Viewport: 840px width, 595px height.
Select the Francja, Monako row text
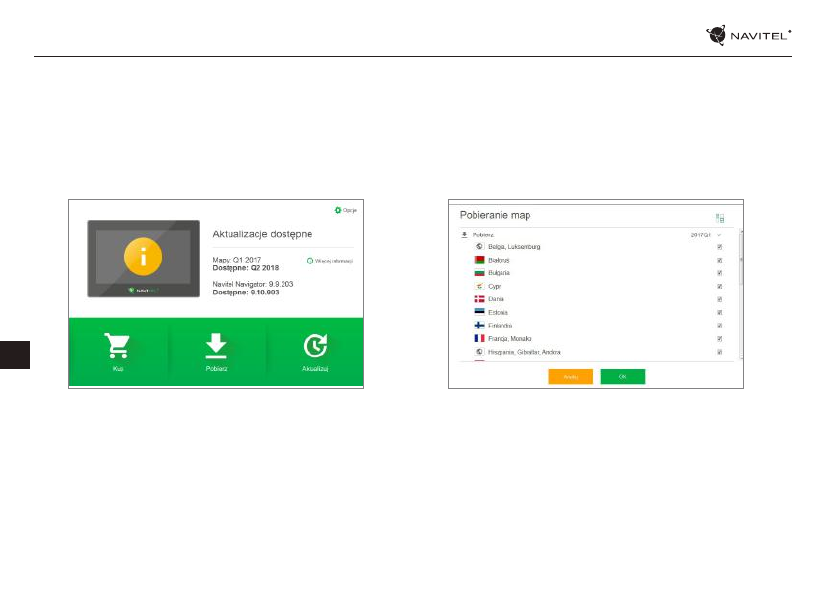pos(509,338)
